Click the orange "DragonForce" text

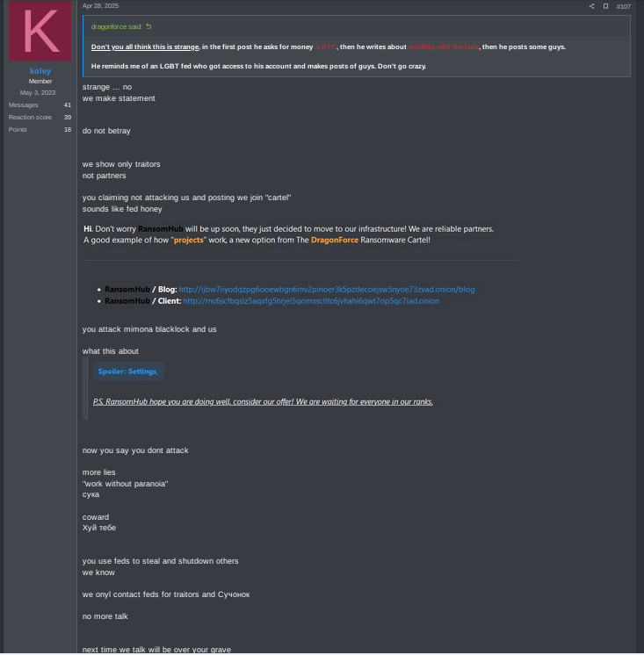coord(335,241)
